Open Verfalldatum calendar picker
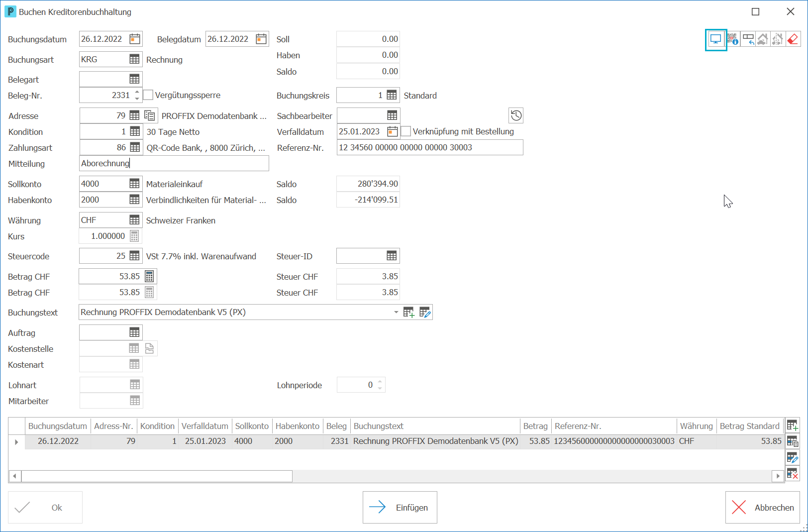Viewport: 808px width, 532px height. pos(393,131)
